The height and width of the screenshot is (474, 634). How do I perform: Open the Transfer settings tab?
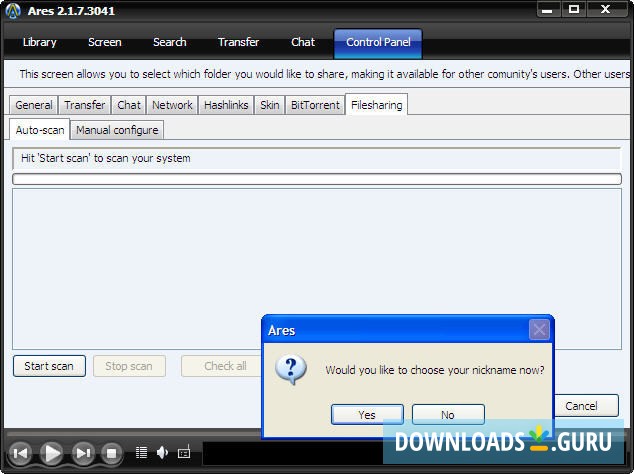pos(85,105)
